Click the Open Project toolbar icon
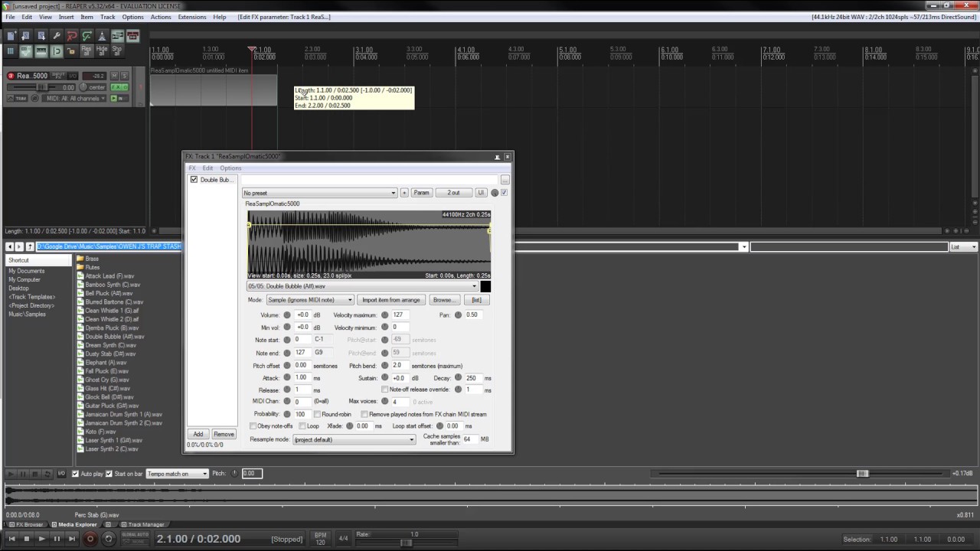980x551 pixels. pyautogui.click(x=26, y=36)
